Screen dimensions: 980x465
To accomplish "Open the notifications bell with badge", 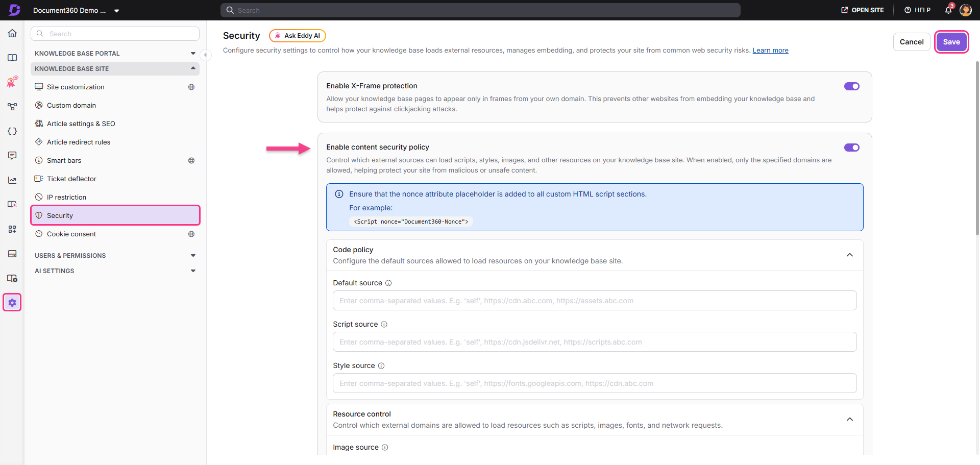I will 949,10.
